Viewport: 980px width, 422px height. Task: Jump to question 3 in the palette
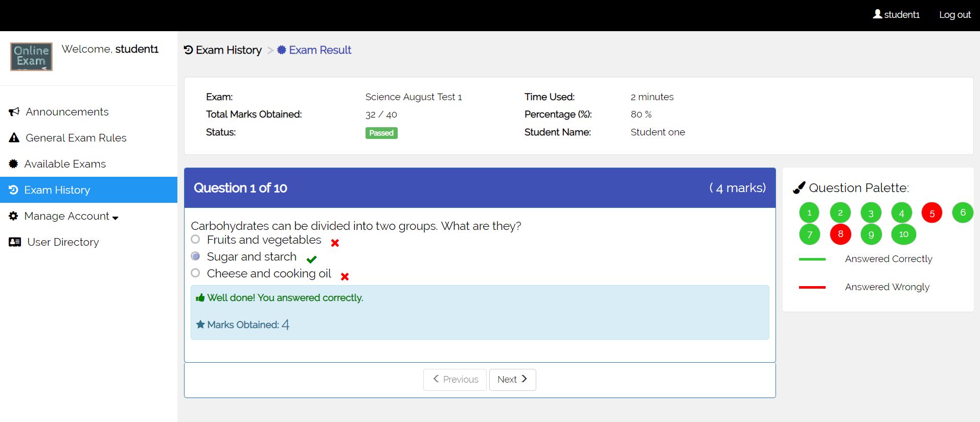[871, 213]
